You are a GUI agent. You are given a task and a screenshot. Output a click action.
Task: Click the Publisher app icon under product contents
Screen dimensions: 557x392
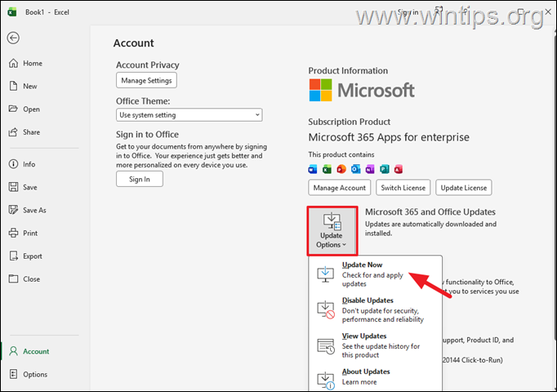[x=385, y=169]
